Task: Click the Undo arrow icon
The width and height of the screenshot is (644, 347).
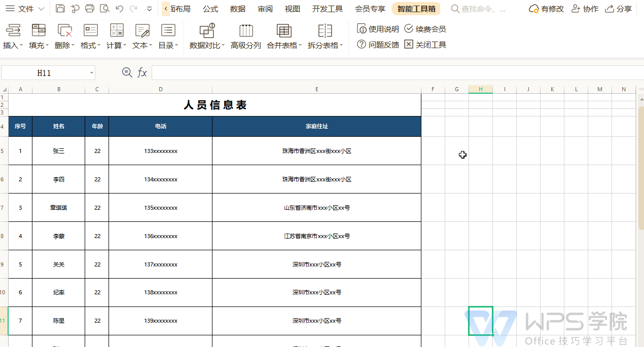Action: pyautogui.click(x=119, y=9)
